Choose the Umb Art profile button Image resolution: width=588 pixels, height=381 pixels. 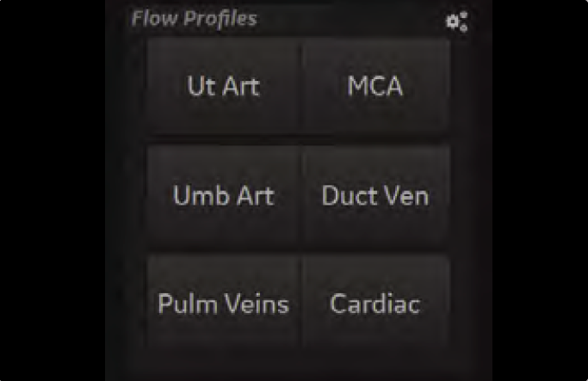tap(224, 195)
